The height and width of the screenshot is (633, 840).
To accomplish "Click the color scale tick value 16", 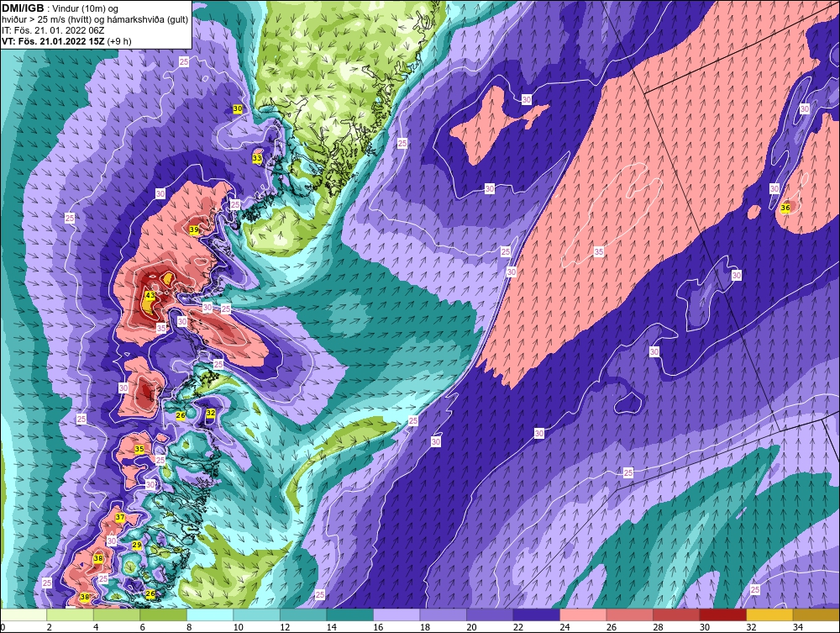I will pos(378,627).
